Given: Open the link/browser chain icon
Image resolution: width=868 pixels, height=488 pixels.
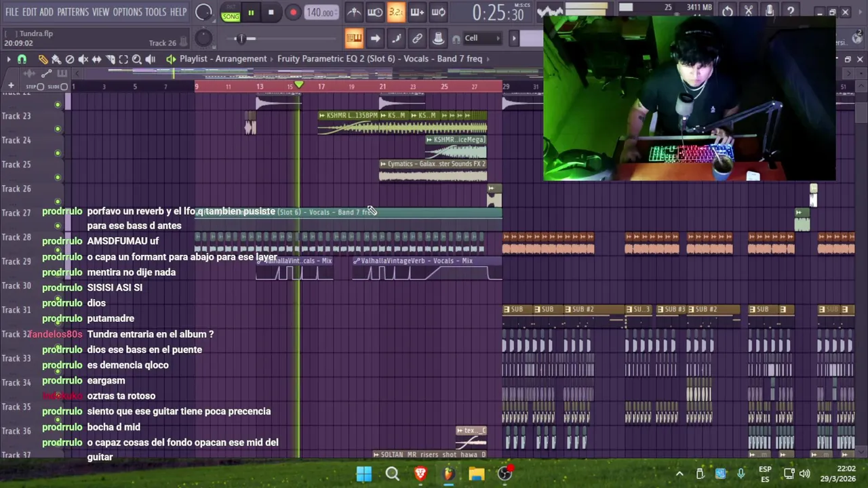Looking at the screenshot, I should [x=417, y=38].
